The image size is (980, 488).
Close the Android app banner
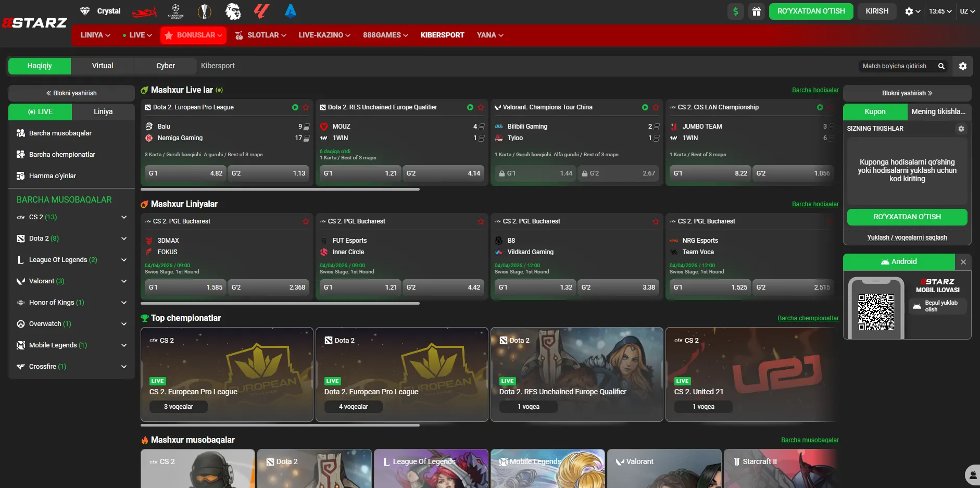point(963,262)
